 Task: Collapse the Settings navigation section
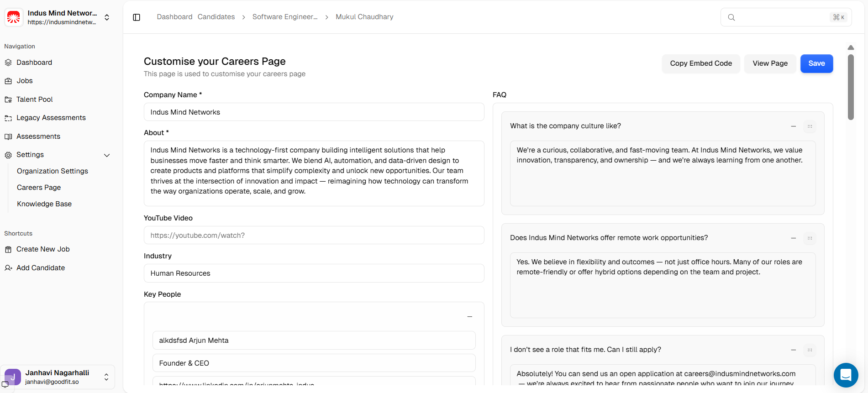[107, 155]
